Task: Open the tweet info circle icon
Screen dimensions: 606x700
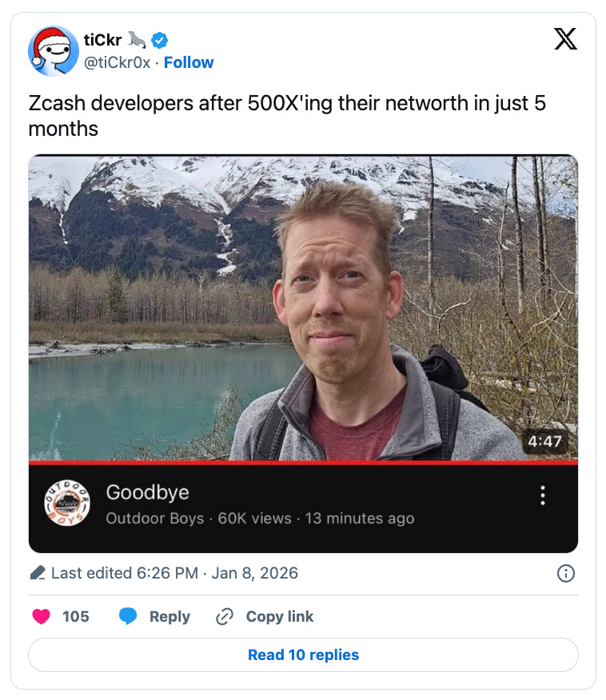Action: click(566, 573)
